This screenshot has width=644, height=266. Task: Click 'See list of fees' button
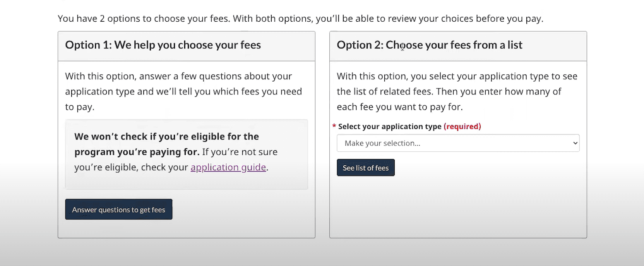coord(365,168)
